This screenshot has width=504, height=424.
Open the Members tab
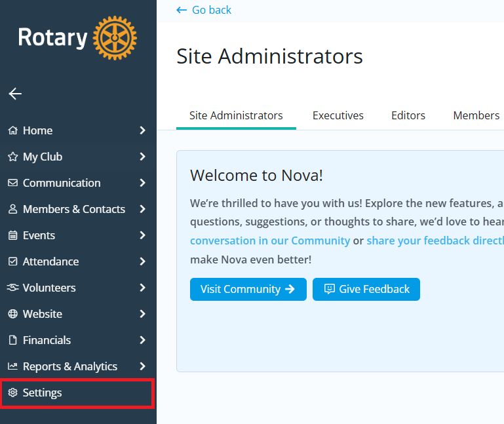click(x=476, y=116)
